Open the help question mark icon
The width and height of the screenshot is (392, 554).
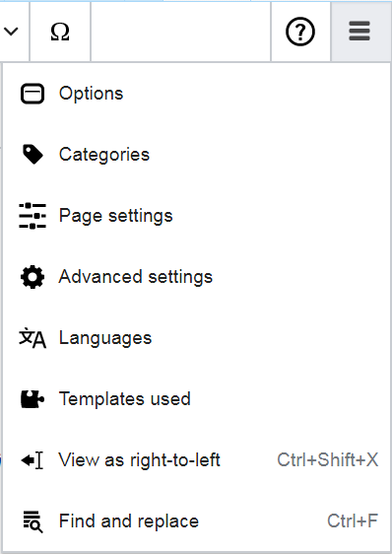pos(300,32)
